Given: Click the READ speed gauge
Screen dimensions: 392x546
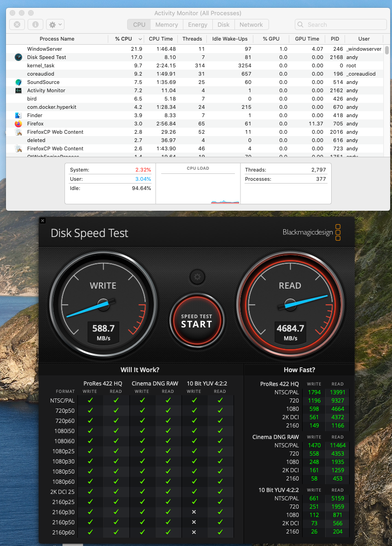Looking at the screenshot, I should click(x=291, y=305).
